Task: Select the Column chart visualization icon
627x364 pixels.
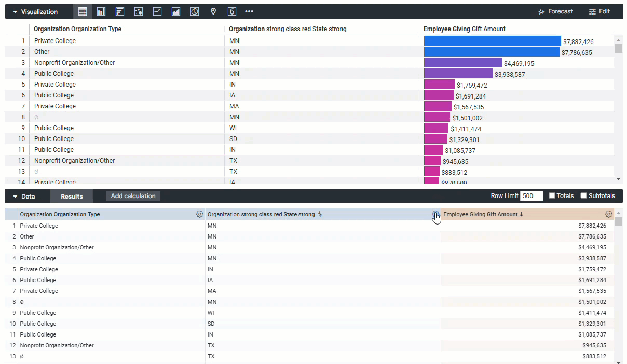Action: [x=101, y=11]
